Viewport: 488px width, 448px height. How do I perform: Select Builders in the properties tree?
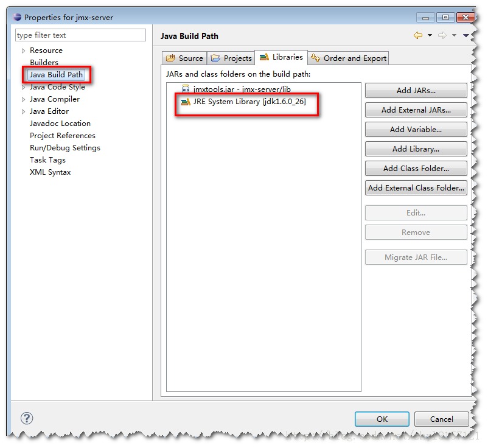(x=44, y=63)
